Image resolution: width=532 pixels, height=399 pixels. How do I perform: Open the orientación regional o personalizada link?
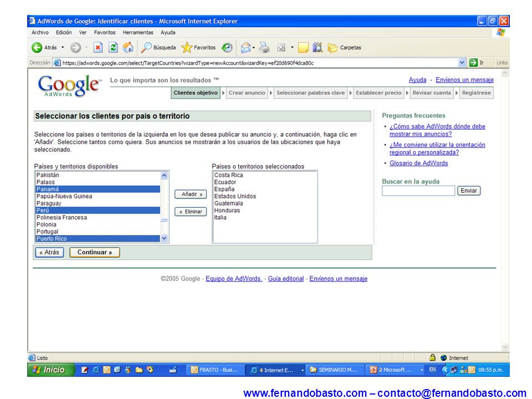[437, 149]
